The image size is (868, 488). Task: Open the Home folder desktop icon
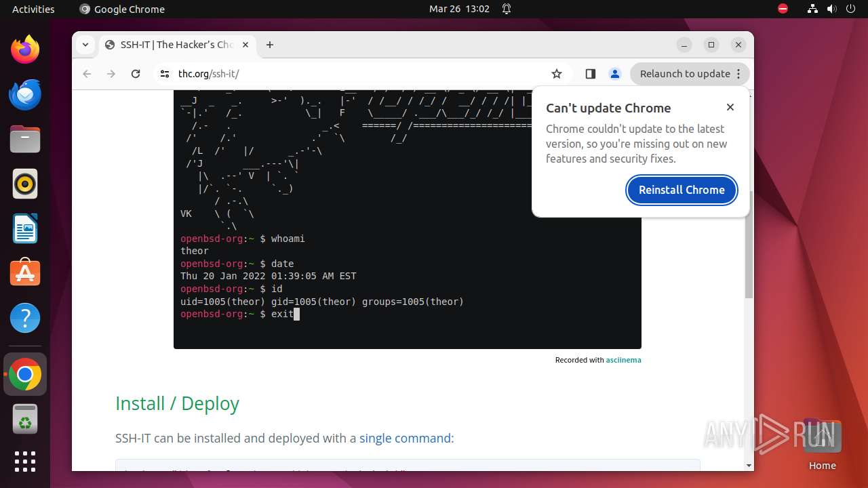(822, 444)
